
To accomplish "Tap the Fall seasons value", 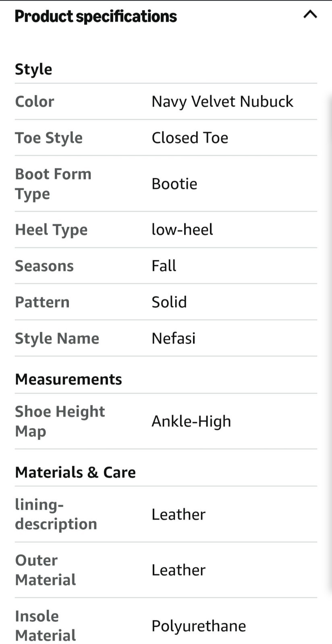I will [x=164, y=266].
